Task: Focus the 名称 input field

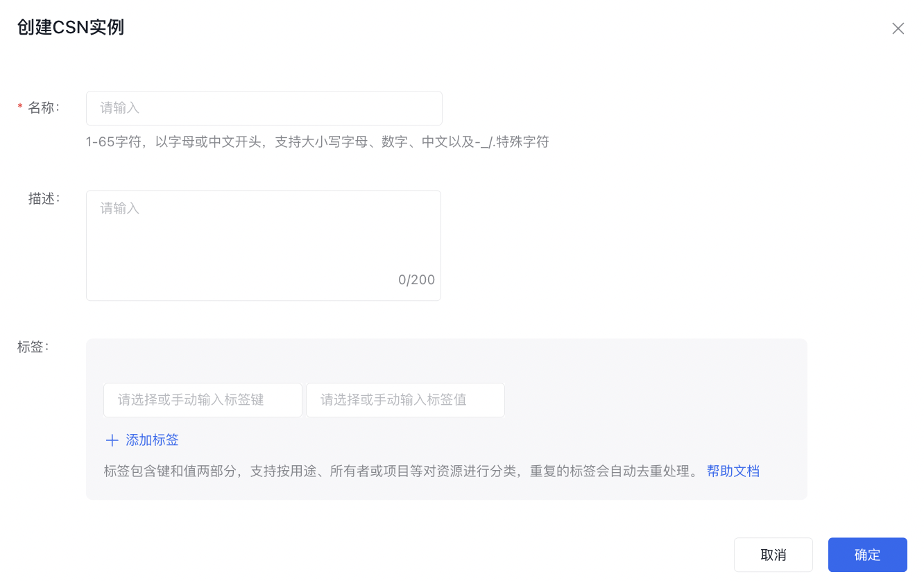Action: (264, 108)
